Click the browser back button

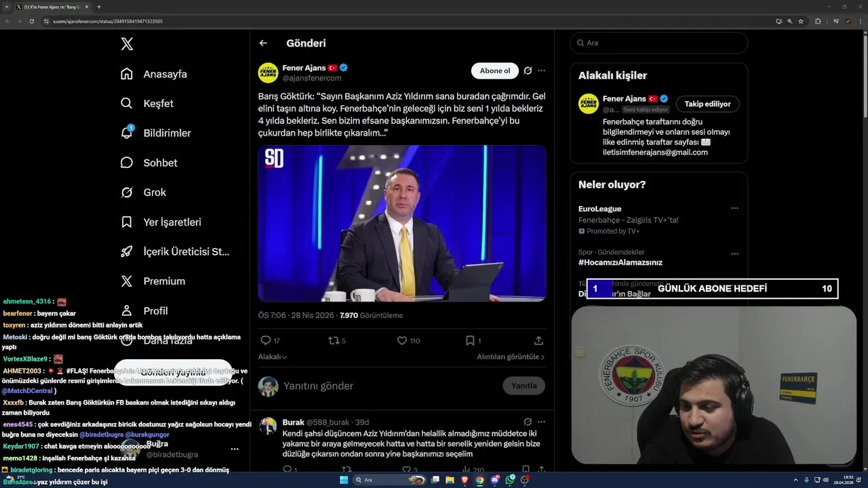tap(7, 21)
